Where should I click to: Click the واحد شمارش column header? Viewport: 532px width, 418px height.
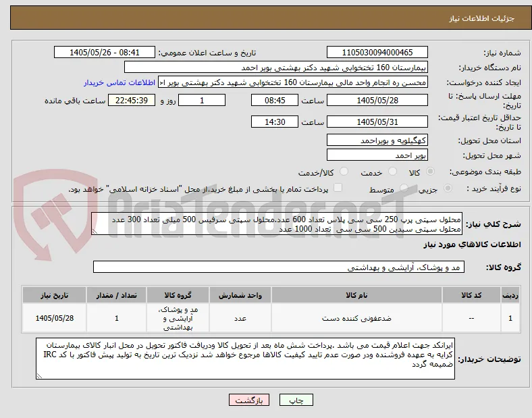[240, 295]
